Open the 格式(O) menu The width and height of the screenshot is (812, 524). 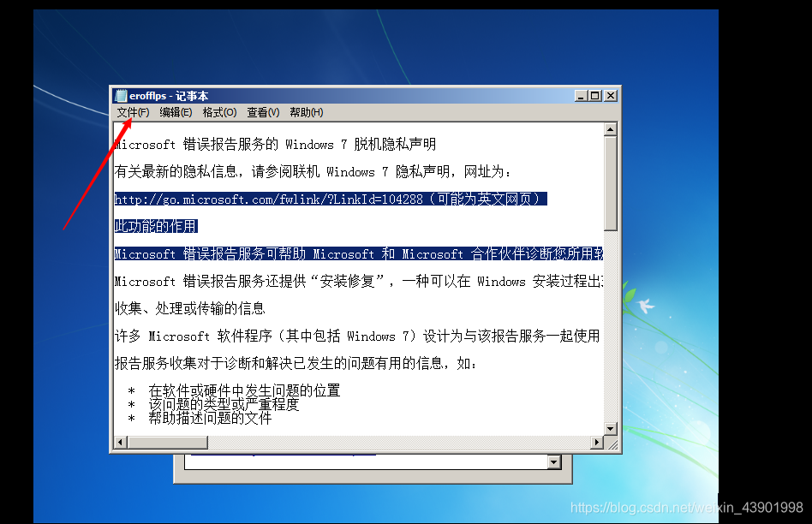219,112
